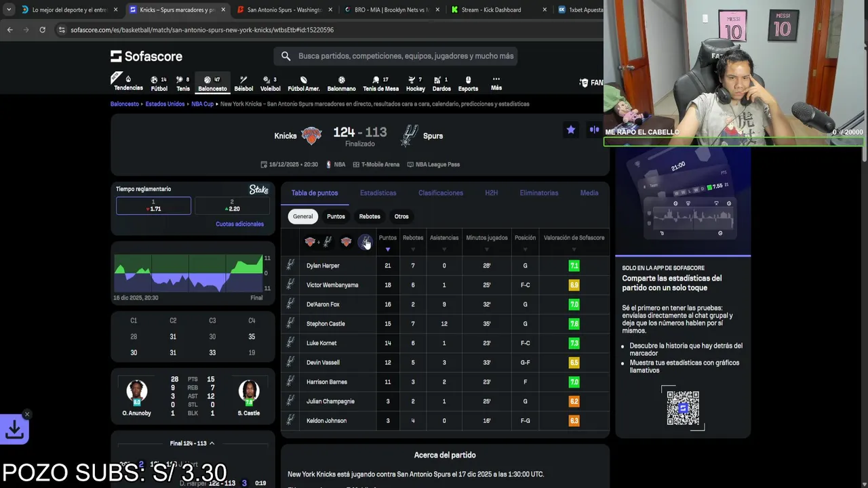Viewport: 868px width, 488px height.
Task: Click the browser address bar URL
Action: [202, 30]
